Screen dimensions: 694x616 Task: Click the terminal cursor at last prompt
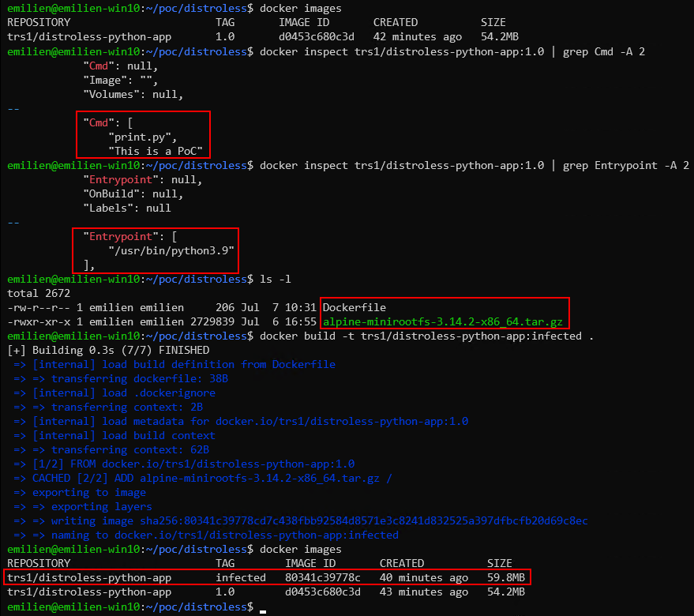coord(263,611)
